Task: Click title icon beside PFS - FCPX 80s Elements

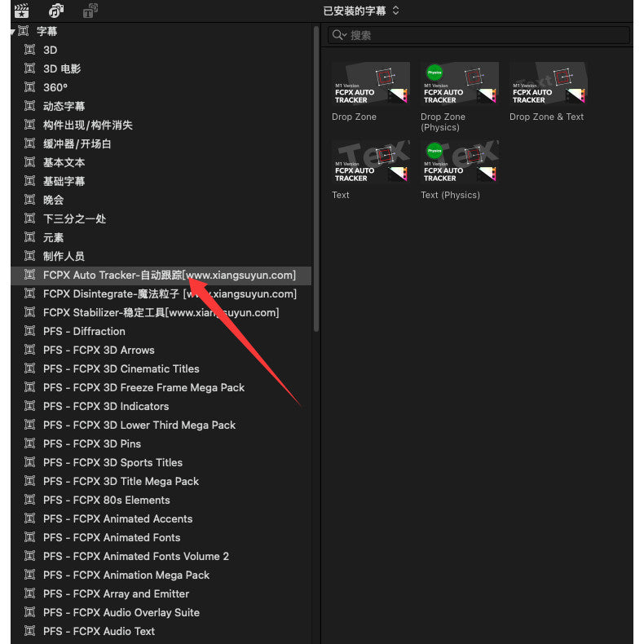Action: coord(29,500)
